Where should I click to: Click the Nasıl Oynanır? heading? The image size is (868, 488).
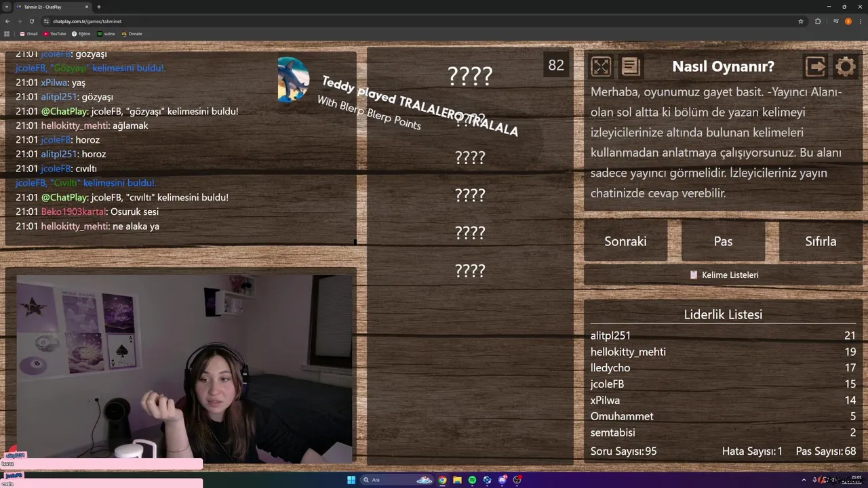tap(723, 66)
